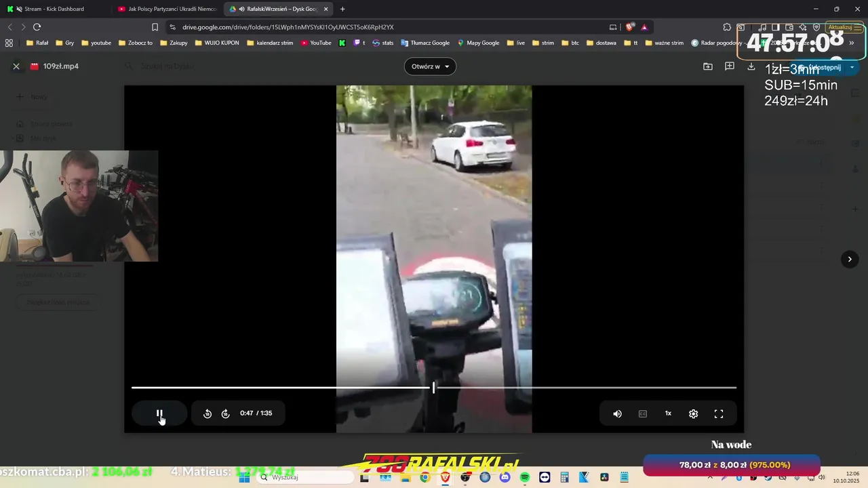
Task: Open the 1x playback speed menu
Action: [x=668, y=413]
